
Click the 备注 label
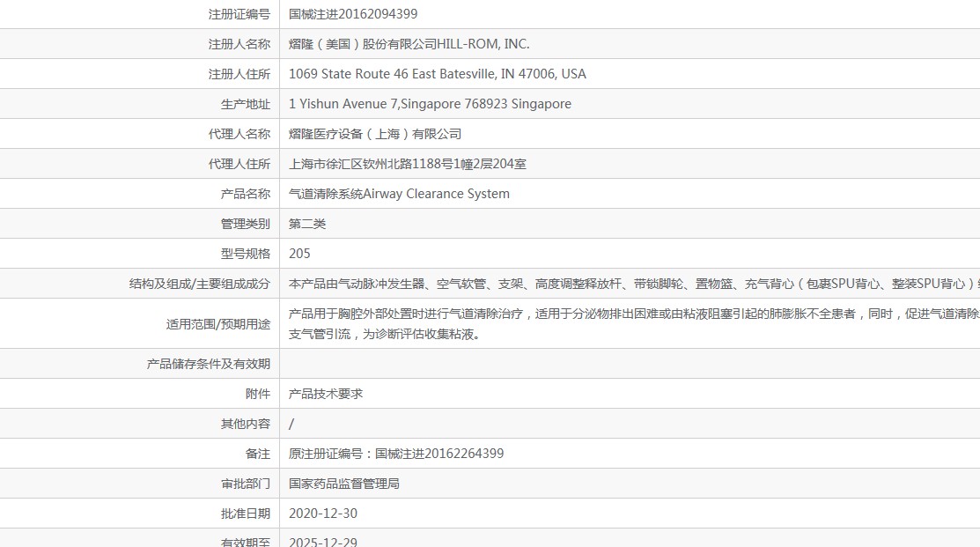(x=257, y=454)
